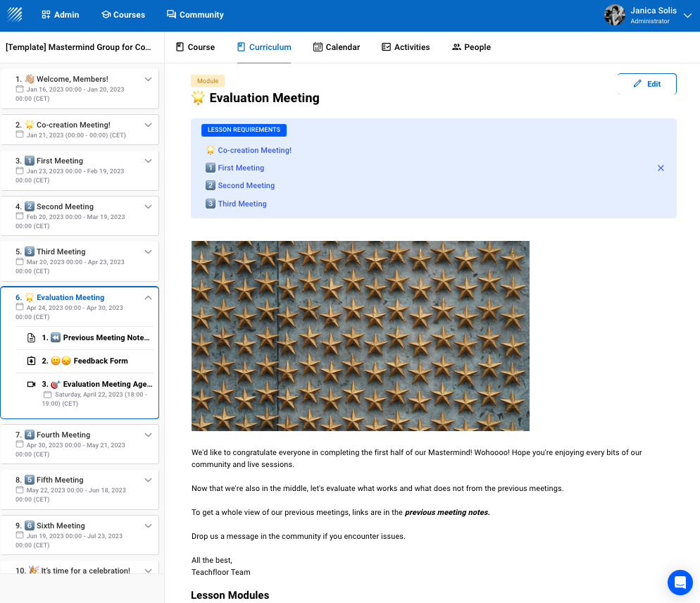Open the chat bubble icon bottom right
This screenshot has width=700, height=603.
pos(680,583)
